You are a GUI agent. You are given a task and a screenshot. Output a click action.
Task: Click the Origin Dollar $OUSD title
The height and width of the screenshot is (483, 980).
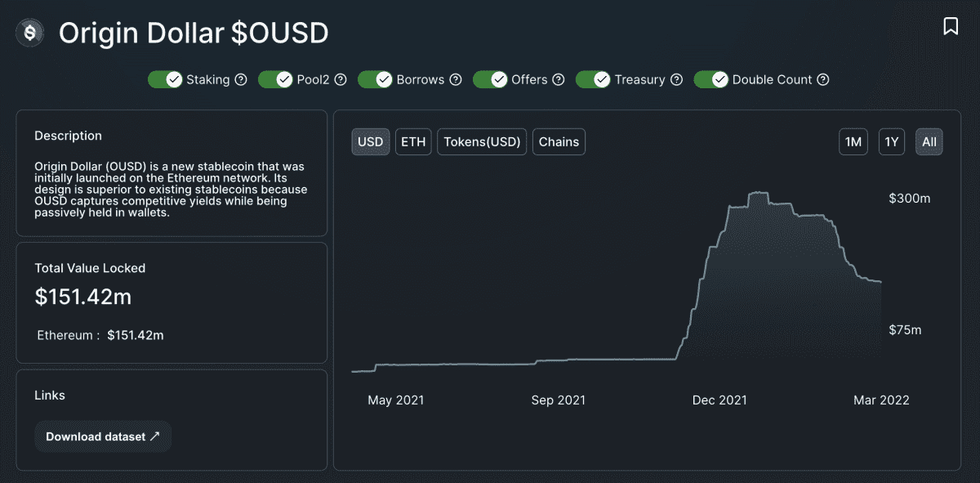[194, 33]
